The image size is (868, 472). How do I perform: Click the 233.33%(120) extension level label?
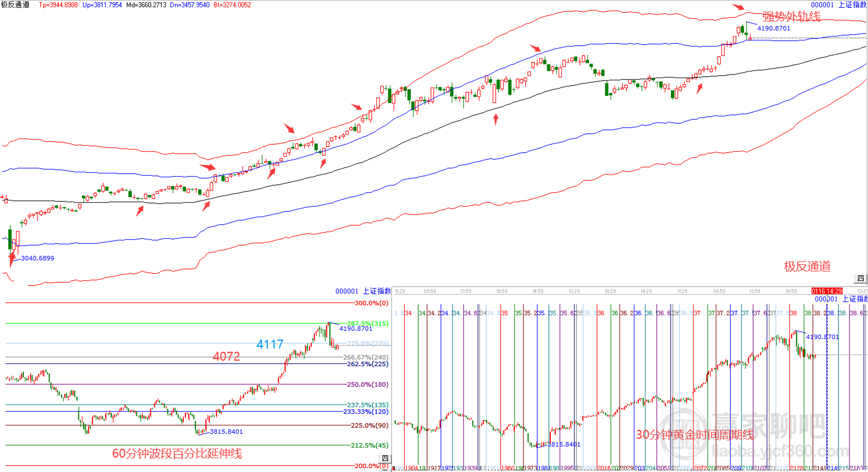point(366,411)
